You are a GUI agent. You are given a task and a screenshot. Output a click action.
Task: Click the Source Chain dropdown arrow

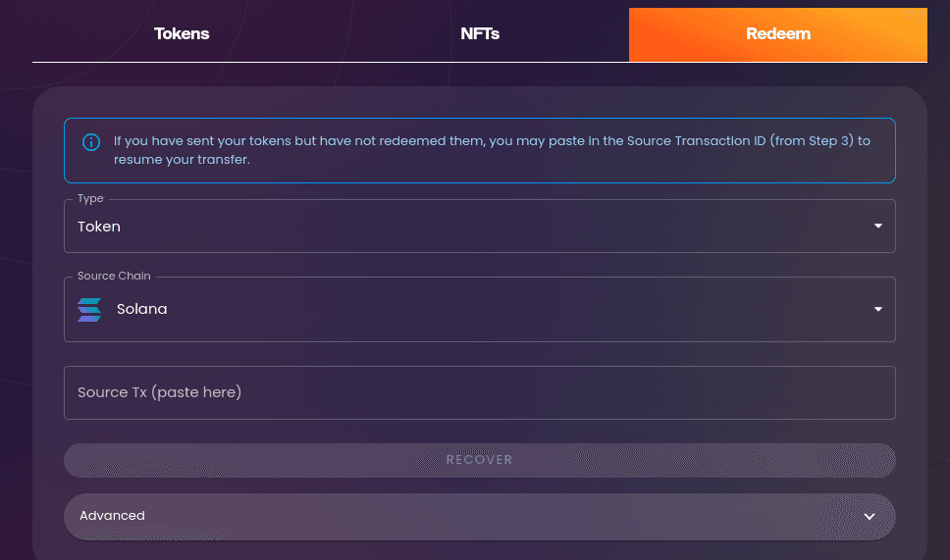click(878, 309)
